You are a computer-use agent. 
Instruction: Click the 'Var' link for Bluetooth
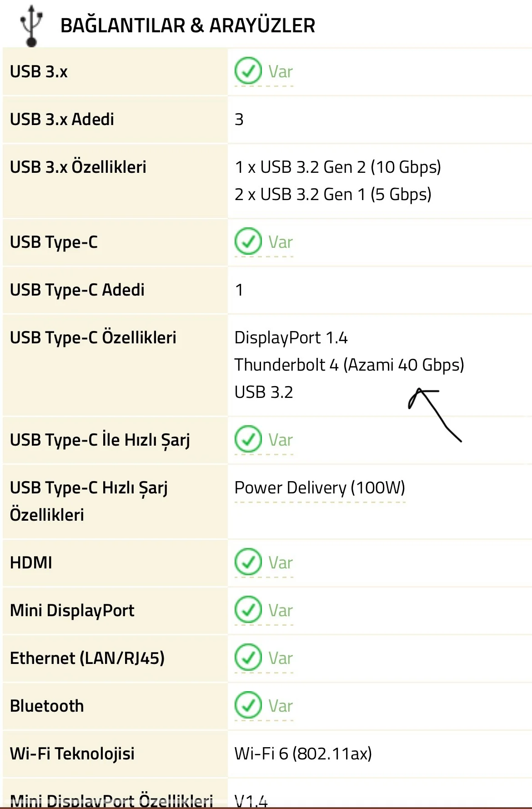pyautogui.click(x=280, y=706)
